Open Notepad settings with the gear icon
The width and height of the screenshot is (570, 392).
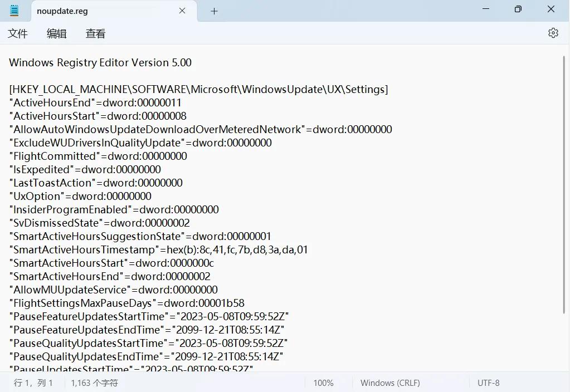point(553,33)
